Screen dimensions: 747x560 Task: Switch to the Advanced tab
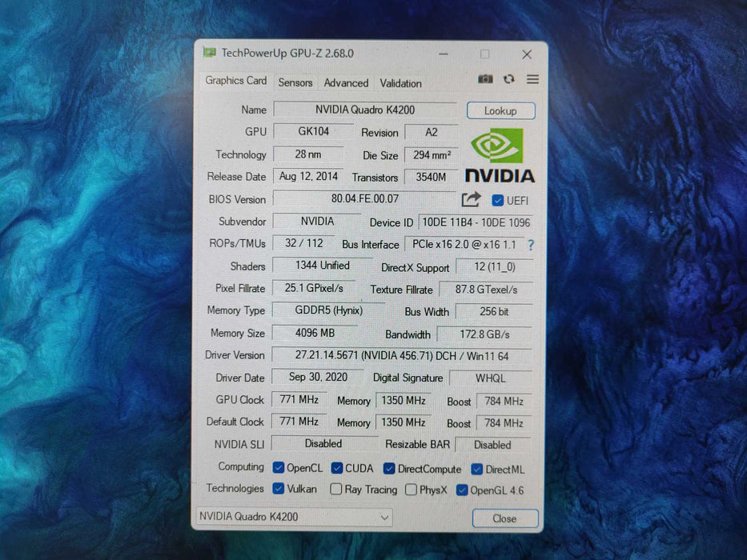[x=346, y=82]
